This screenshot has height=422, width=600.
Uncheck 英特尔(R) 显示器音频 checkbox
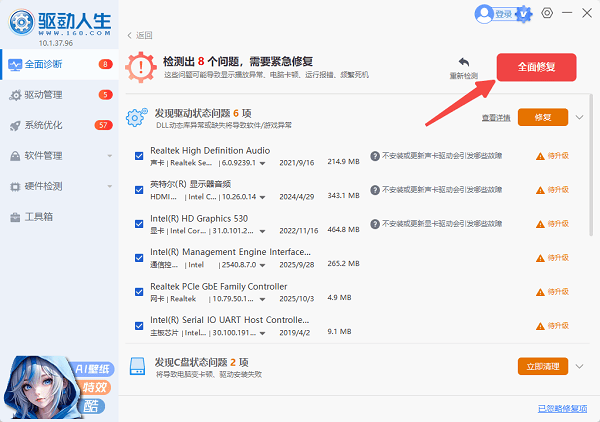[x=139, y=190]
